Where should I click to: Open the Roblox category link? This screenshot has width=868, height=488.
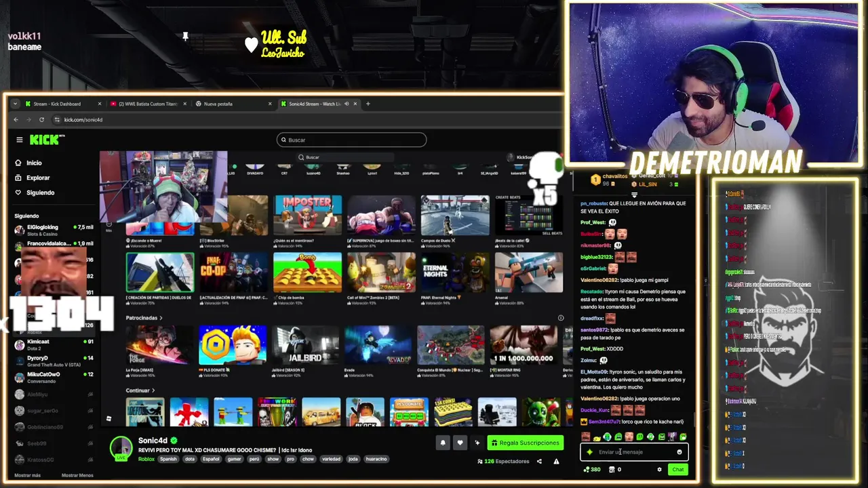tap(146, 459)
